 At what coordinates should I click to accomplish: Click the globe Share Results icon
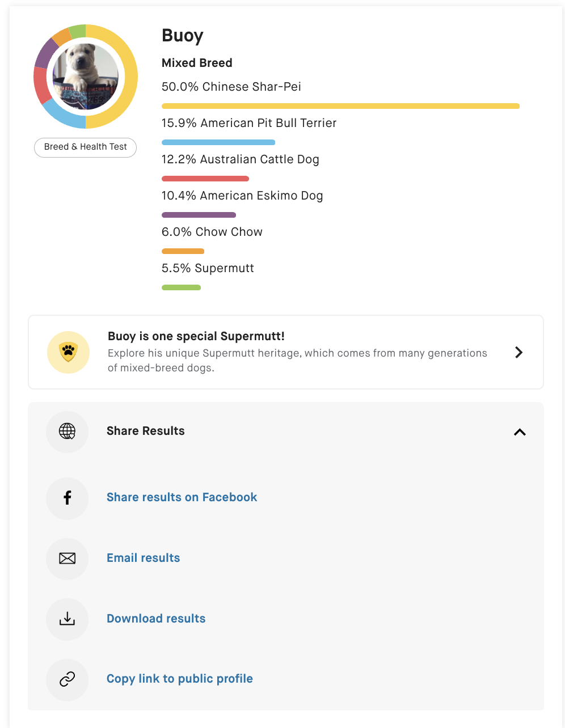[67, 431]
